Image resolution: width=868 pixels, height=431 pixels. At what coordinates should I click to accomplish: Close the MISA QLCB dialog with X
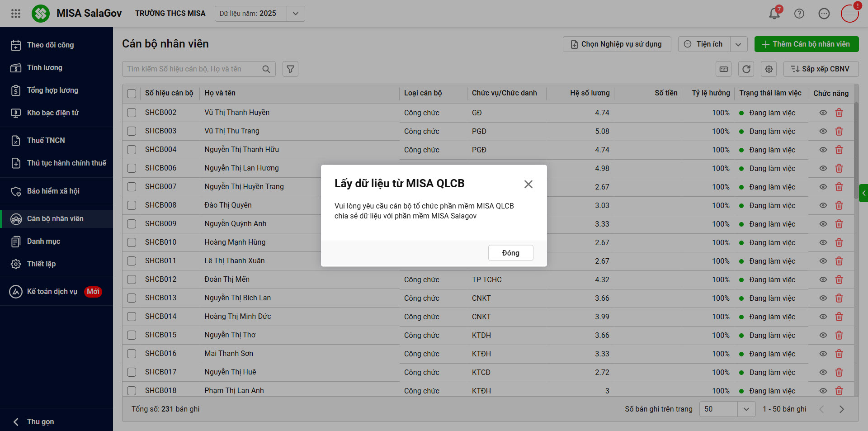click(528, 184)
